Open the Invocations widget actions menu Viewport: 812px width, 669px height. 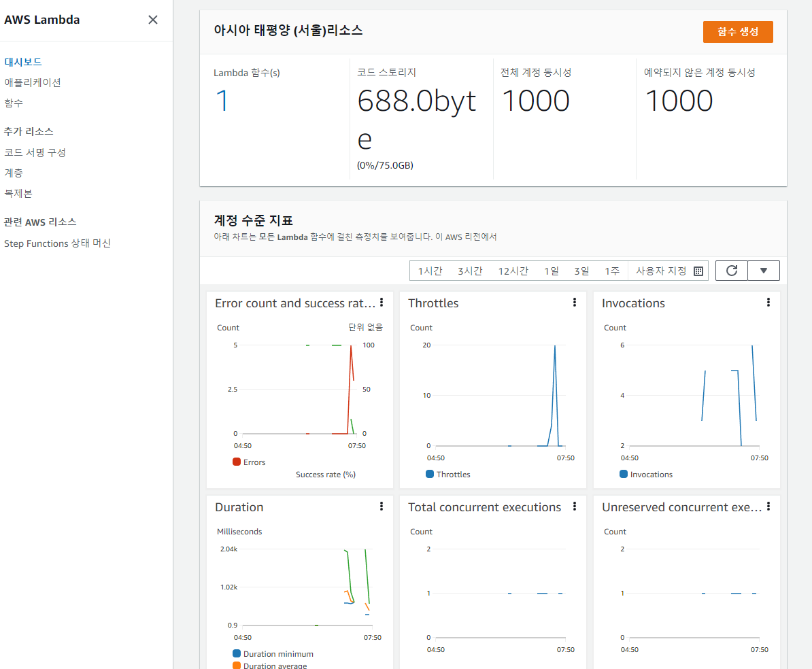point(768,303)
